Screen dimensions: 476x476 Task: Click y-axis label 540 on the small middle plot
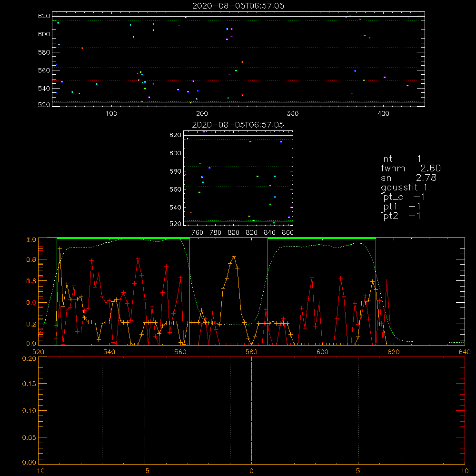click(176, 208)
